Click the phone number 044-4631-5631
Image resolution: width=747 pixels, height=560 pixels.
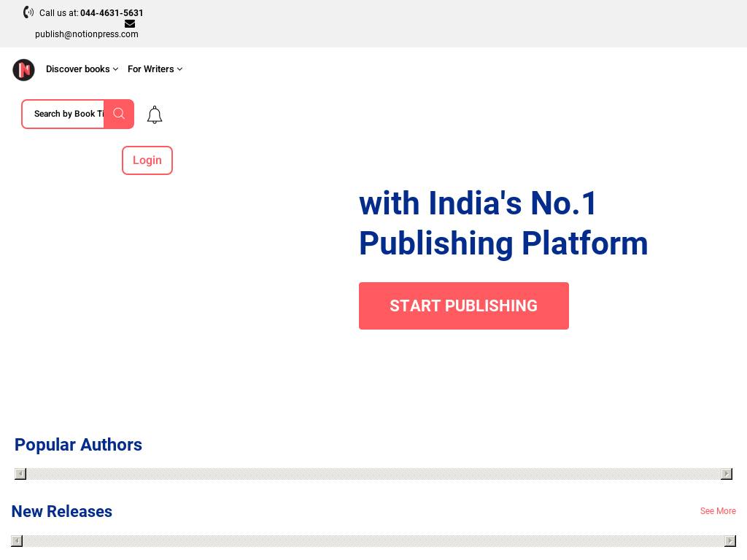coord(112,13)
